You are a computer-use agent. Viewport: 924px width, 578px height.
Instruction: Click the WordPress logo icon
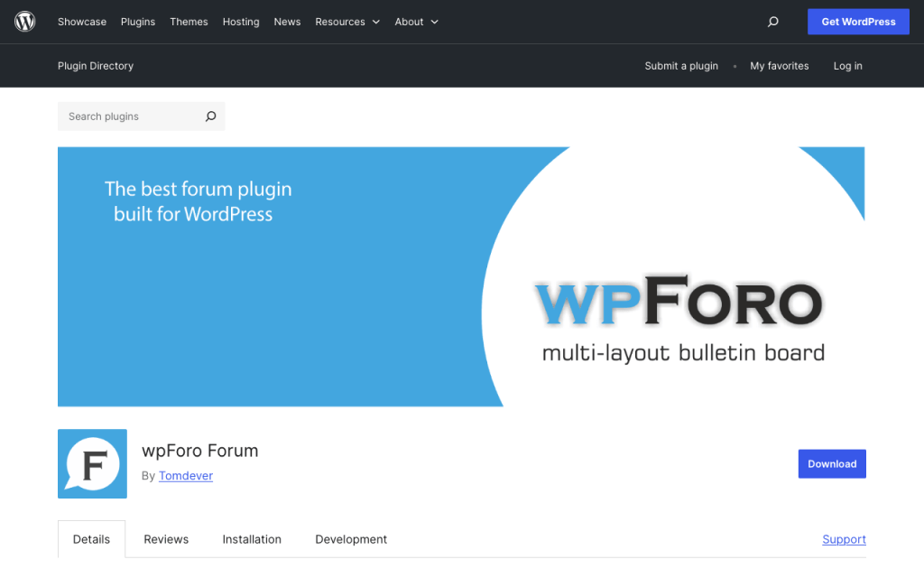click(24, 22)
